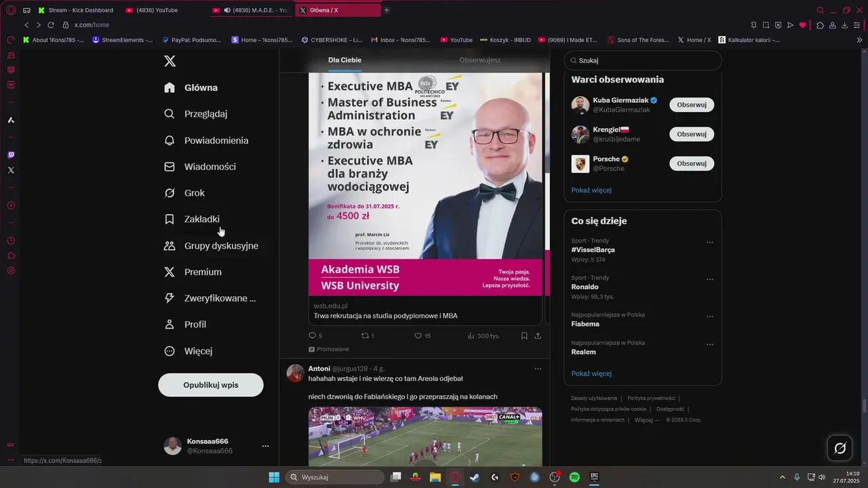Open Twitch in Opera sidebar
The width and height of the screenshot is (868, 488).
click(11, 155)
